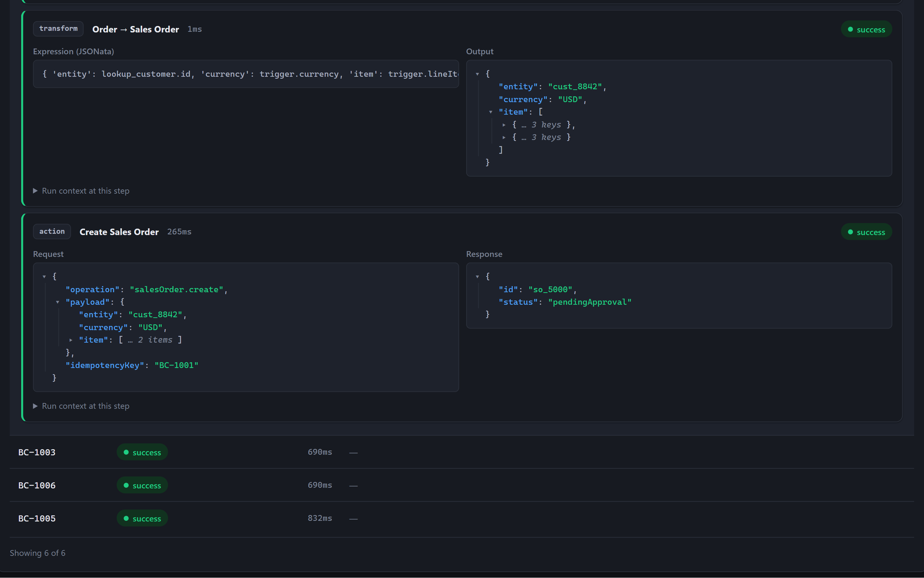
Task: Click 690ms duration for BC-1003
Action: [320, 452]
